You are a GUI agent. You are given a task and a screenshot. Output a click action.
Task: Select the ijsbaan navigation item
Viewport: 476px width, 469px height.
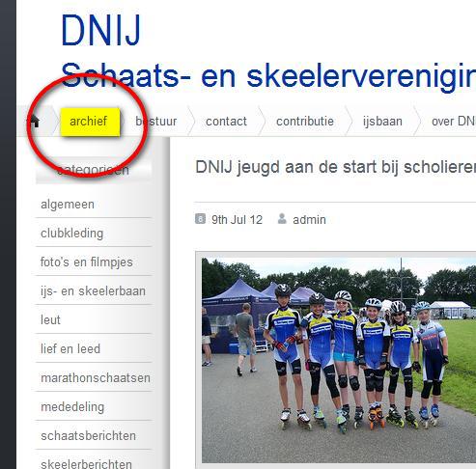pos(382,122)
